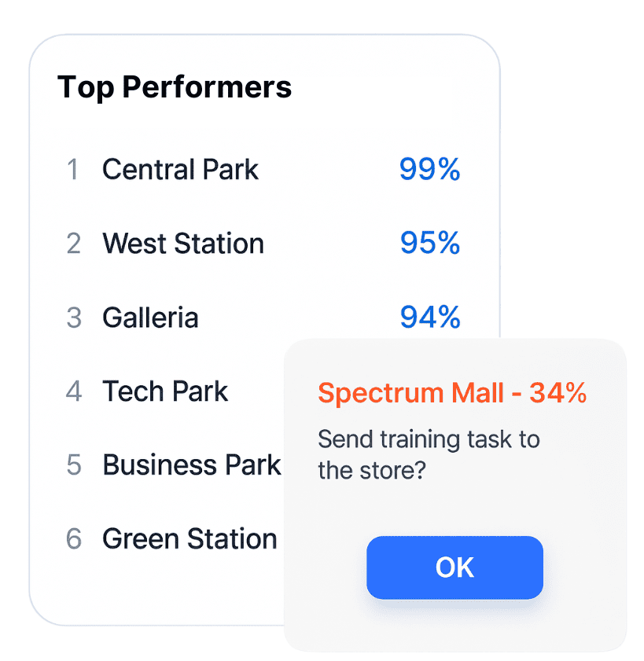The height and width of the screenshot is (661, 644).
Task: Click the Top Performers heading
Action: pos(175,87)
